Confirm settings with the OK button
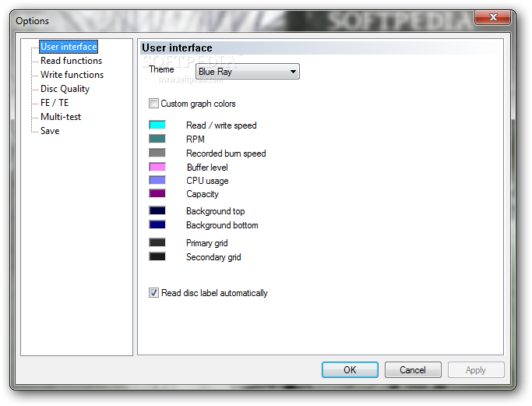532x406 pixels. pyautogui.click(x=350, y=369)
